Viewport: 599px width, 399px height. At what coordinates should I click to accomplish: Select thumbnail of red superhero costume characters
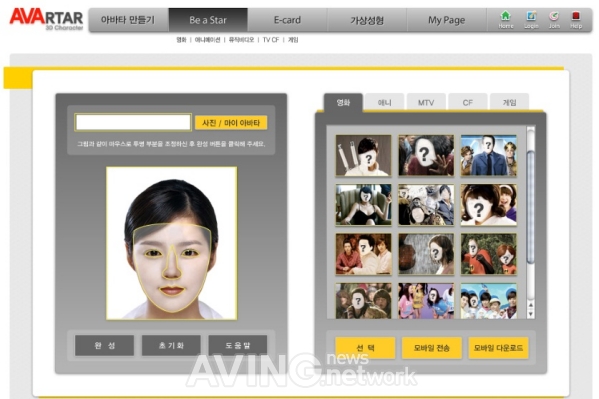click(489, 254)
